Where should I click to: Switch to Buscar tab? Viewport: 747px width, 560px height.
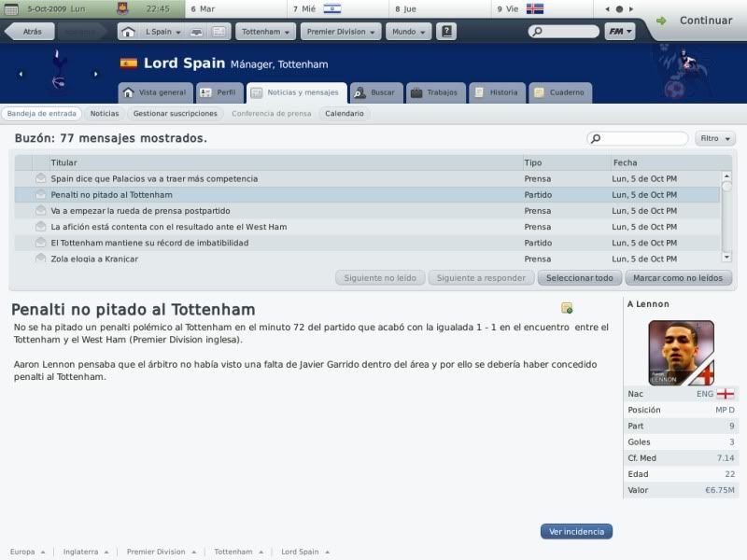coord(376,92)
